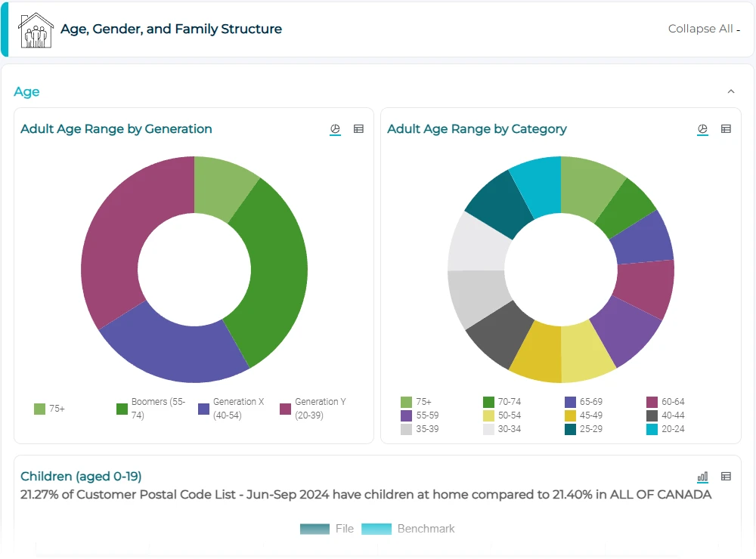Show table view for Age Category
The image size is (756, 559).
pyautogui.click(x=726, y=129)
